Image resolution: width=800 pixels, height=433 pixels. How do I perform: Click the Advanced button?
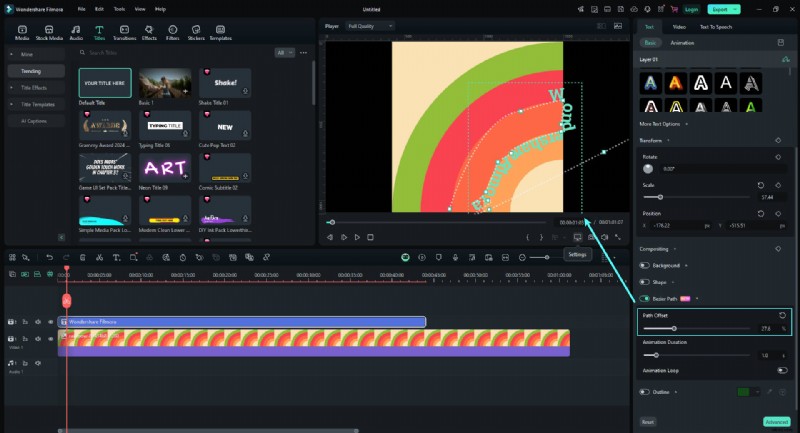click(776, 422)
